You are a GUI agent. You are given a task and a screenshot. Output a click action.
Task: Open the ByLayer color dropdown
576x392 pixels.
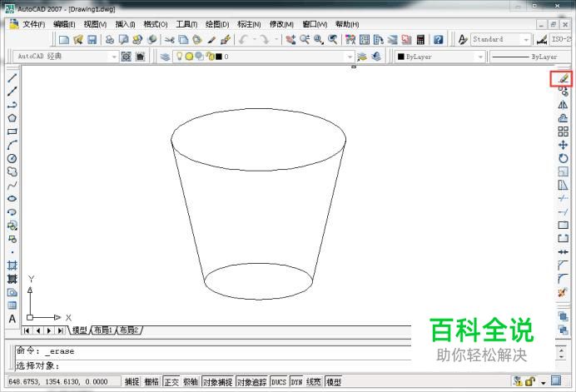click(x=479, y=57)
